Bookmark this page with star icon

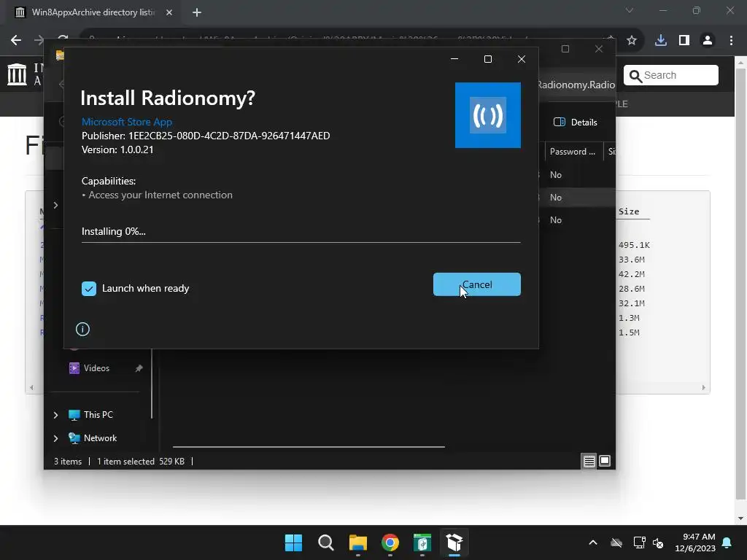632,41
